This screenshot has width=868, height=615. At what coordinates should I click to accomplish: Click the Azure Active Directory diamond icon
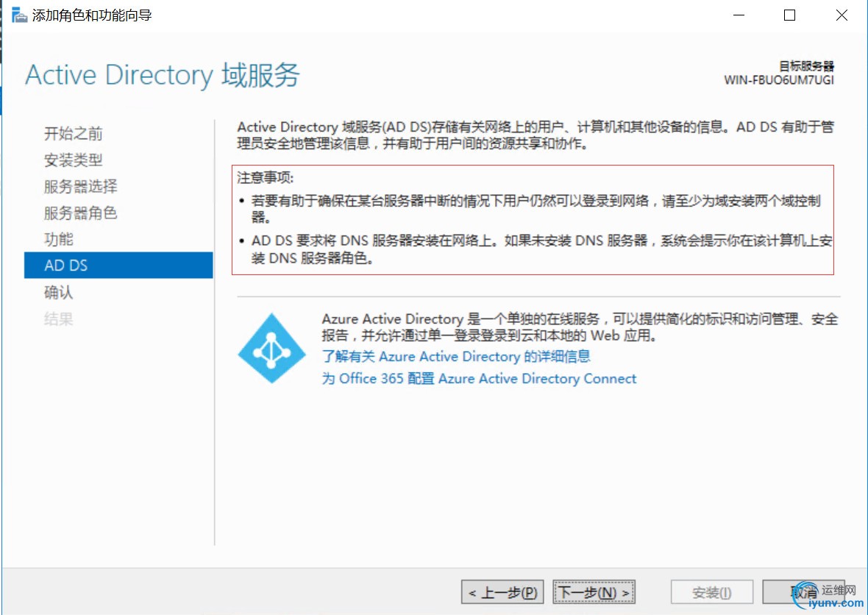click(x=271, y=348)
